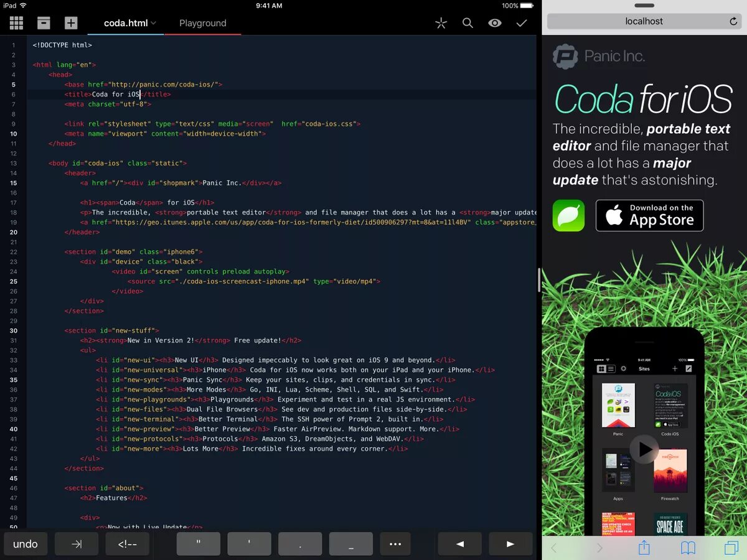Select line number 20 in gutter
The height and width of the screenshot is (560, 747).
click(14, 232)
